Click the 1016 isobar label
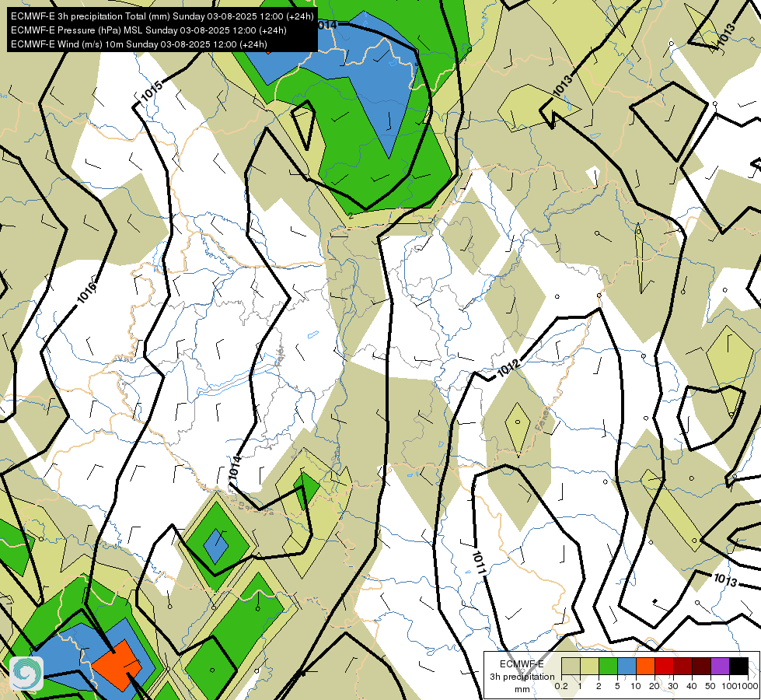Screen dimensions: 761x700 [87, 292]
